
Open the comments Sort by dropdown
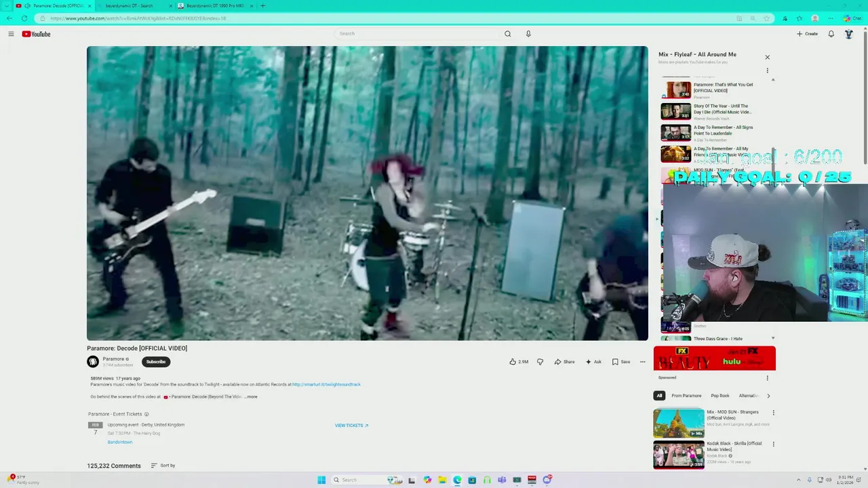[163, 466]
